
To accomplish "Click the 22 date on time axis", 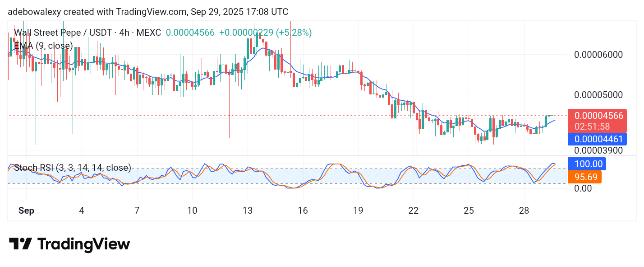I will pyautogui.click(x=414, y=211).
